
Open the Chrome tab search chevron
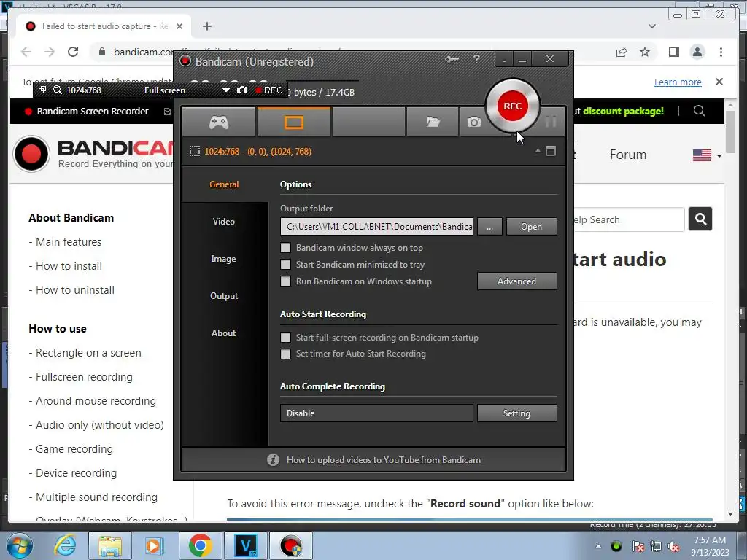point(652,26)
